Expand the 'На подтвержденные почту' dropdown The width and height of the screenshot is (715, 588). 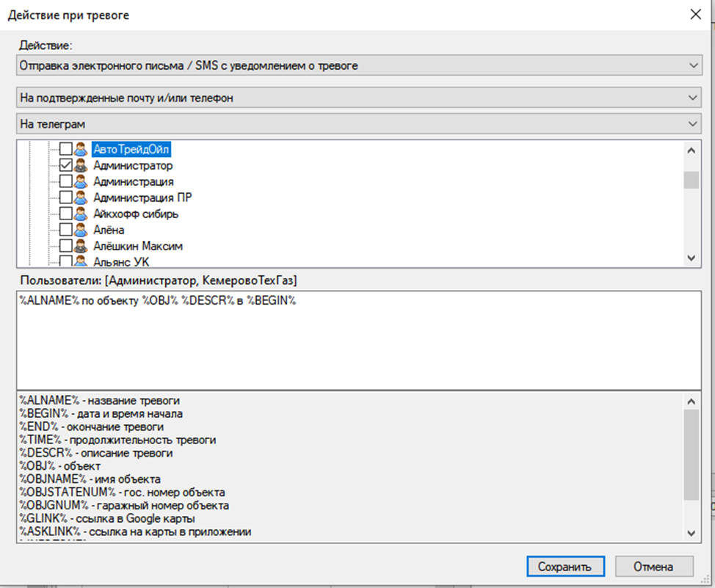point(358,98)
